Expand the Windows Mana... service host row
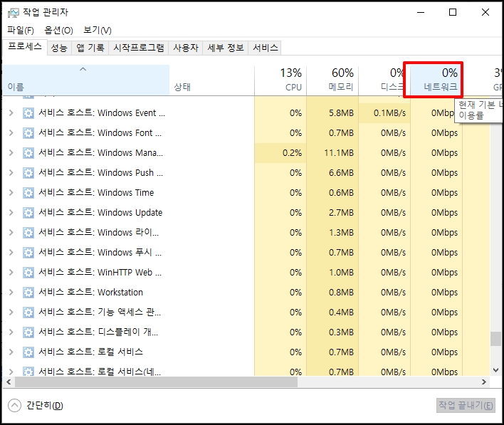Screen dimensions: 504x425 click(11, 153)
